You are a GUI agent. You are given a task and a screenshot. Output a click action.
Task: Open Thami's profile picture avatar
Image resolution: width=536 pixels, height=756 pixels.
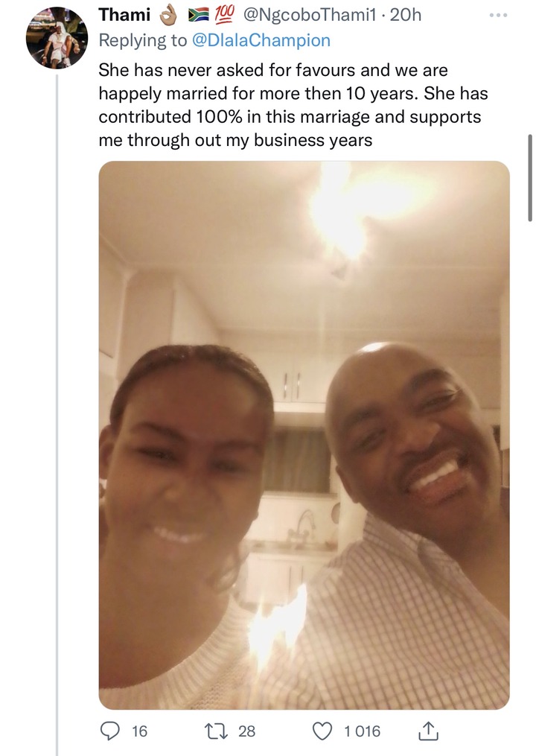pos(57,38)
